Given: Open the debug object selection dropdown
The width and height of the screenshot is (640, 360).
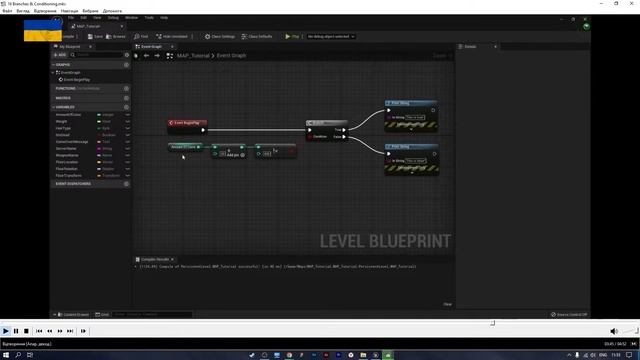Looking at the screenshot, I should pos(331,36).
